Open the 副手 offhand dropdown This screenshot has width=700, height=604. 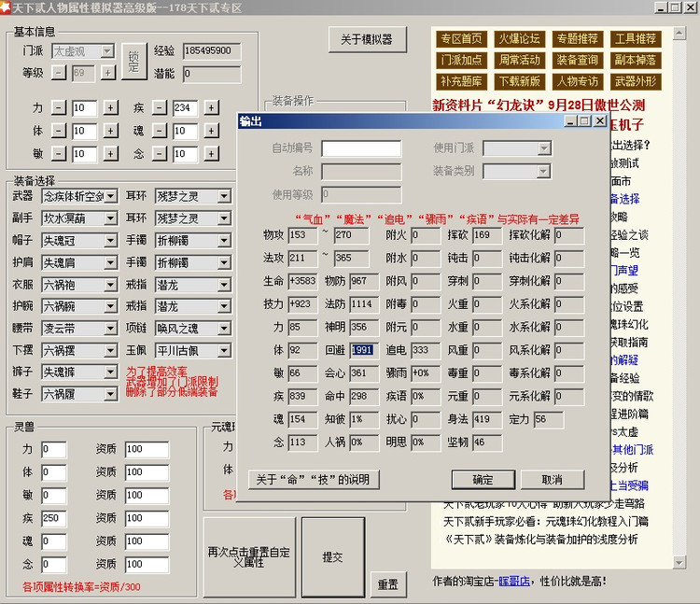(x=111, y=218)
